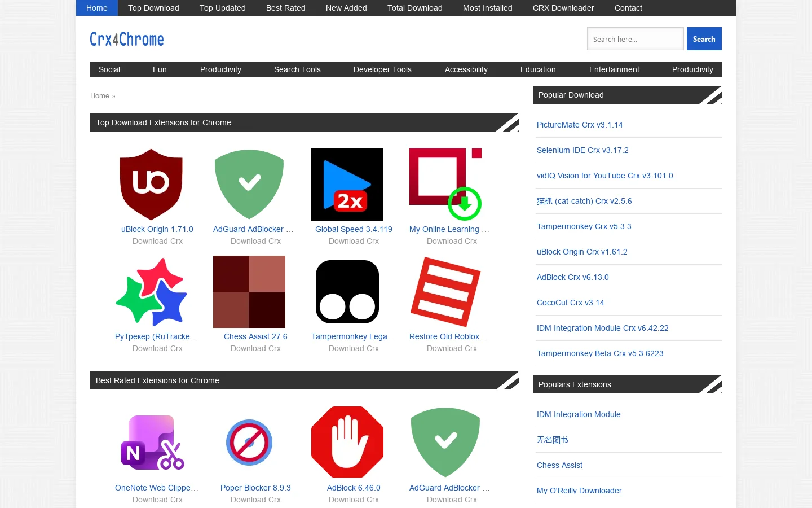Open the Poper Blocker icon
The width and height of the screenshot is (812, 508).
(249, 443)
